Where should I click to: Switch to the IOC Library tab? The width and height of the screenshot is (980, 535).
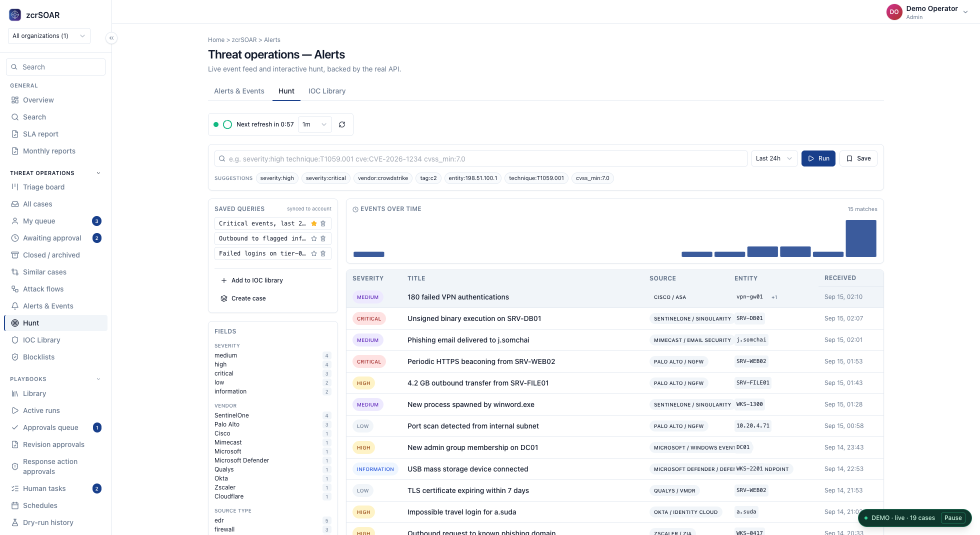[x=327, y=91]
